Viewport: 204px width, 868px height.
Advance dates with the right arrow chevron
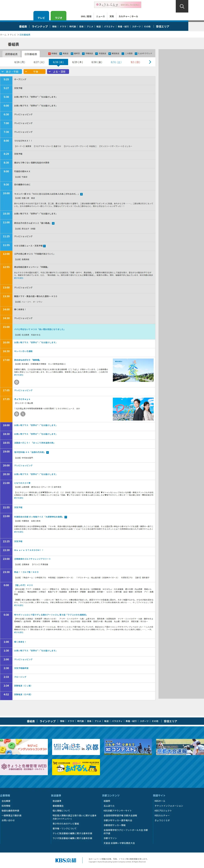click(150, 62)
